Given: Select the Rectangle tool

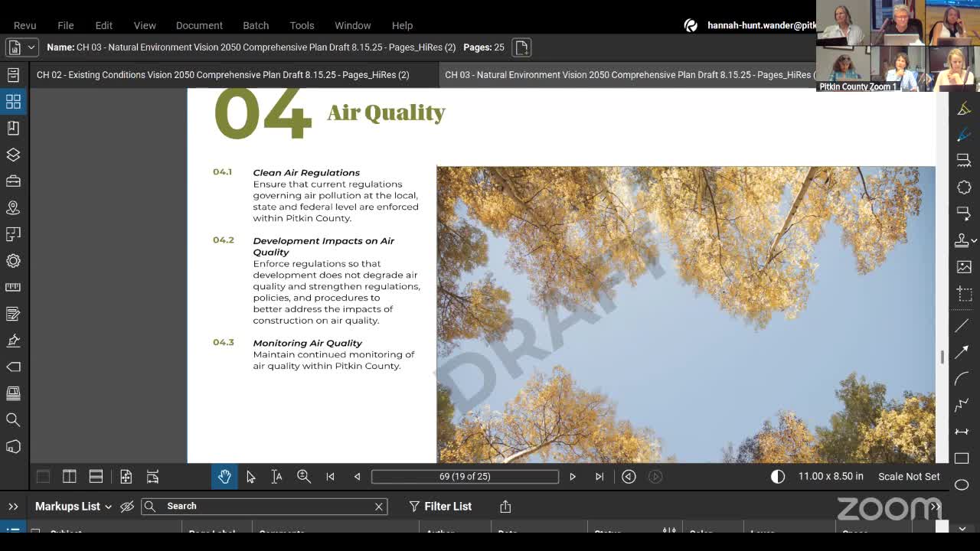Looking at the screenshot, I should (962, 458).
